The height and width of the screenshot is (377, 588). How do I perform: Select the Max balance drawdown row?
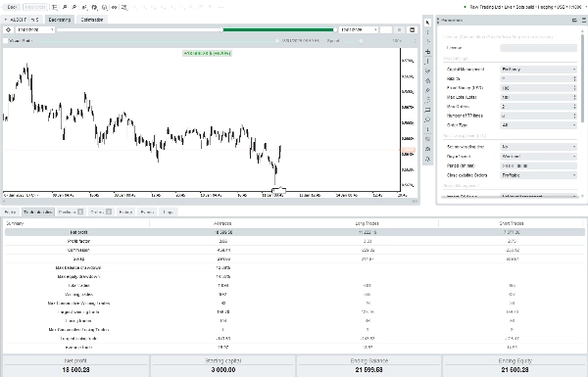(x=294, y=268)
